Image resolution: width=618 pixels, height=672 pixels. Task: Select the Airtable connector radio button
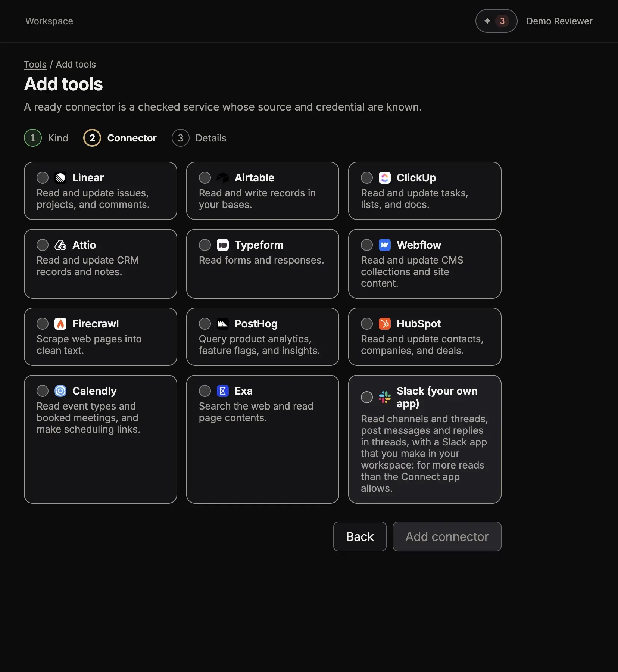pos(205,178)
